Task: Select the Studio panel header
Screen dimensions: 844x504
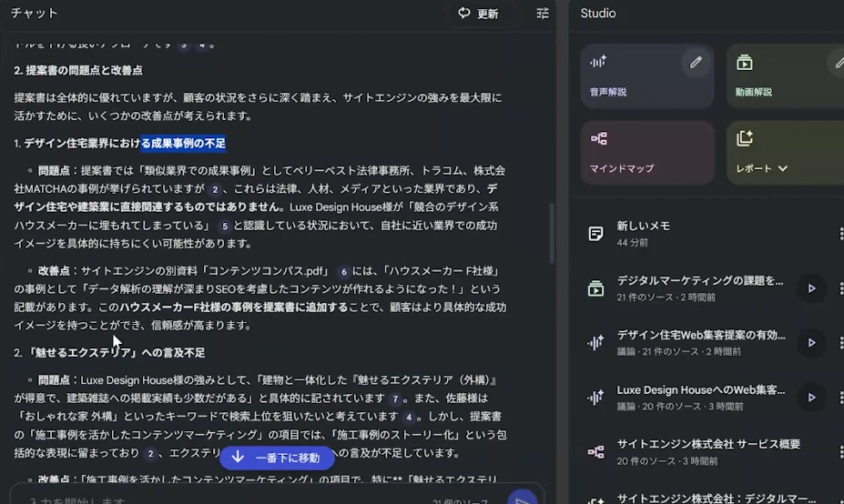Action: tap(598, 14)
